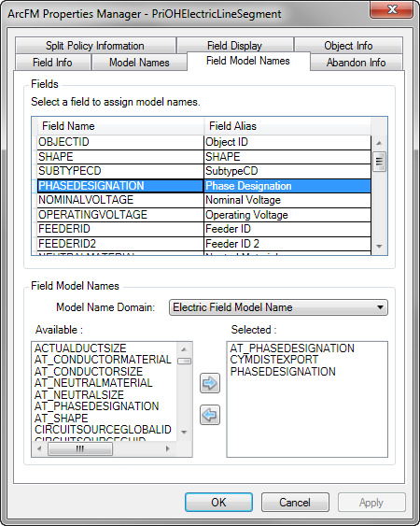
Task: Click the SubtypeCD alias cell
Action: pyautogui.click(x=287, y=171)
